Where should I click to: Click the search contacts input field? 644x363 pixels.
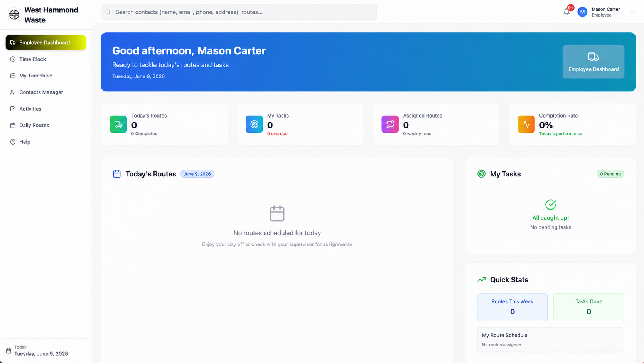click(239, 12)
